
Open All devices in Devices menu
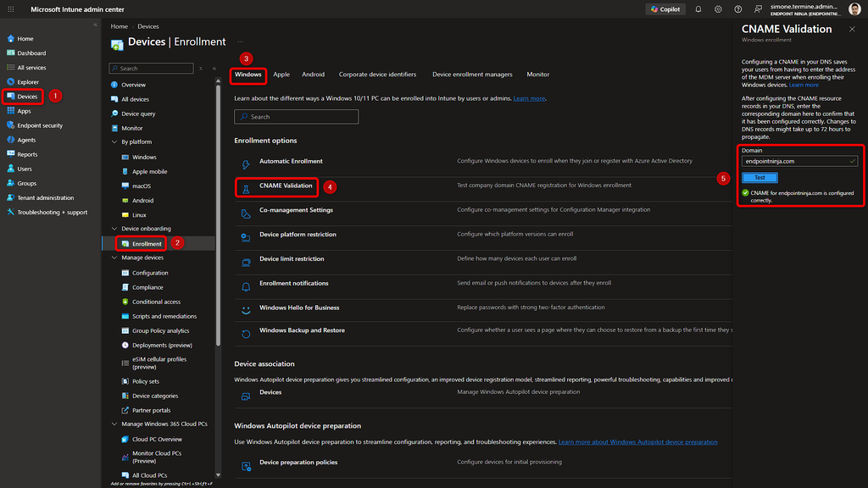point(135,99)
